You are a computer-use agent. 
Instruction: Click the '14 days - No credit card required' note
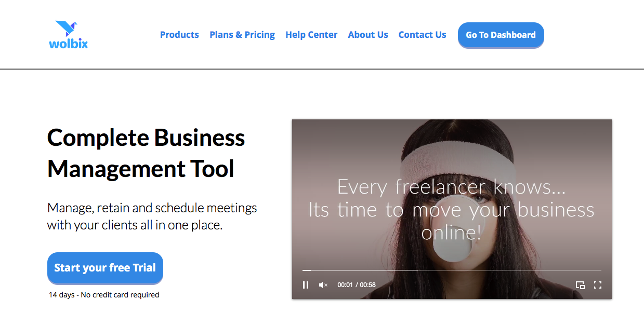point(104,295)
